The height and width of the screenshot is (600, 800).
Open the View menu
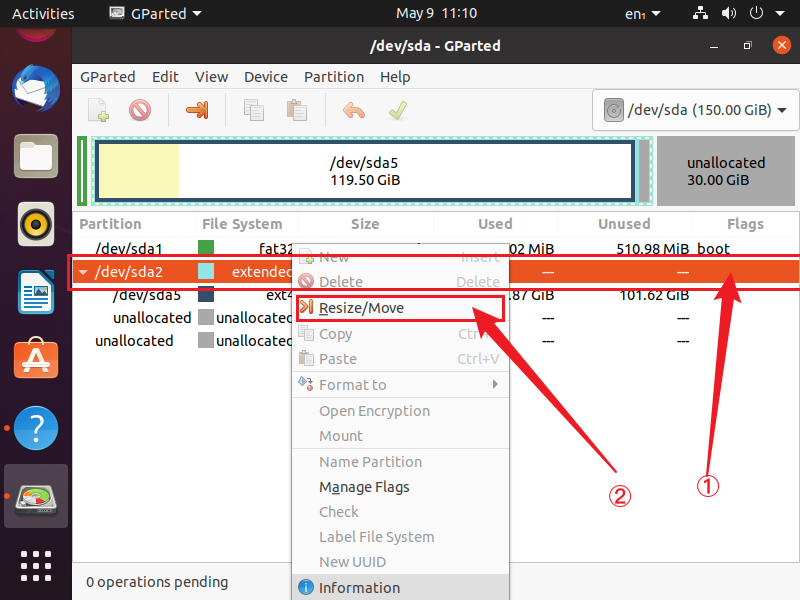click(x=211, y=77)
